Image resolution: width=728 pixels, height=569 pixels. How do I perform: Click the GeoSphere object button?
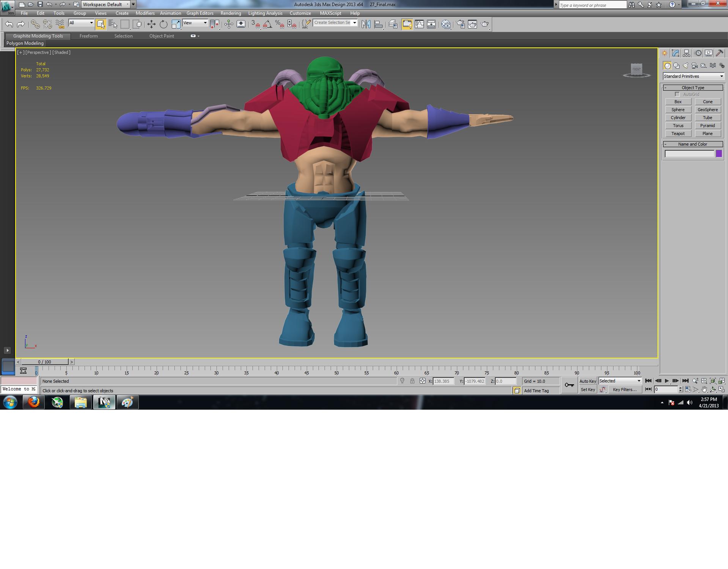(708, 110)
